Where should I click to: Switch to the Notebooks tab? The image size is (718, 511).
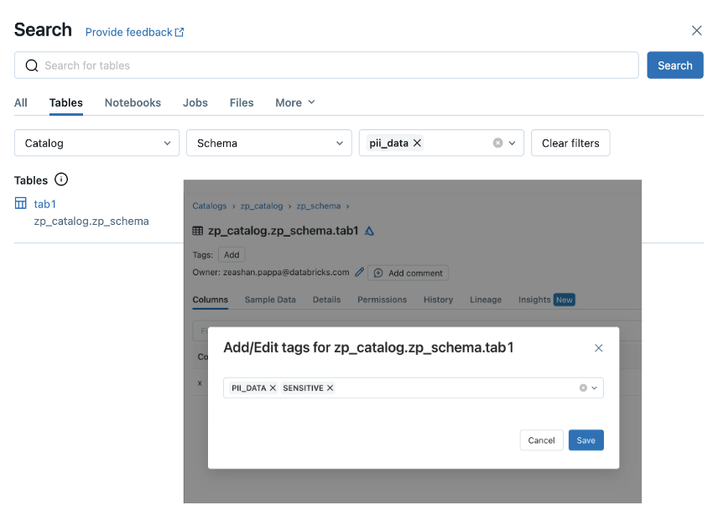click(132, 102)
